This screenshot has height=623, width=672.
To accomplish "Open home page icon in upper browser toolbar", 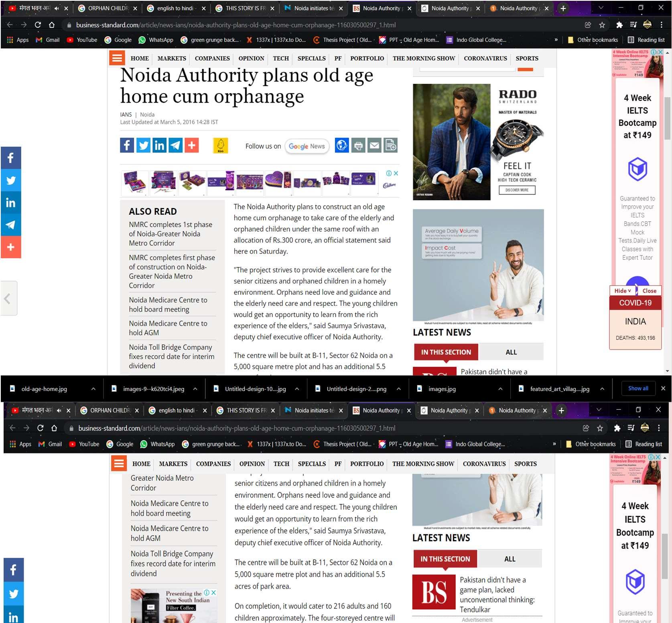I will (x=52, y=25).
